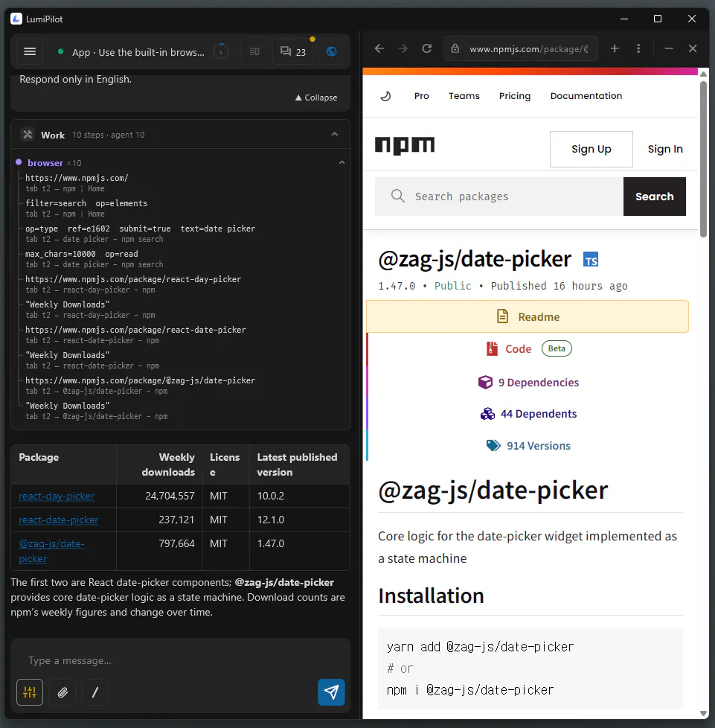Open a new browser tab
This screenshot has height=728, width=715.
pos(615,48)
